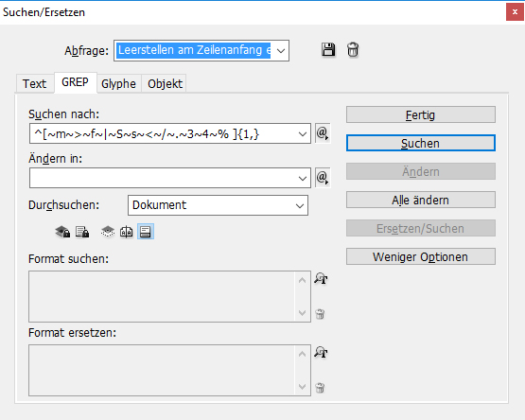The width and height of the screenshot is (525, 420).
Task: Click the Alle ändern button
Action: coord(421,200)
